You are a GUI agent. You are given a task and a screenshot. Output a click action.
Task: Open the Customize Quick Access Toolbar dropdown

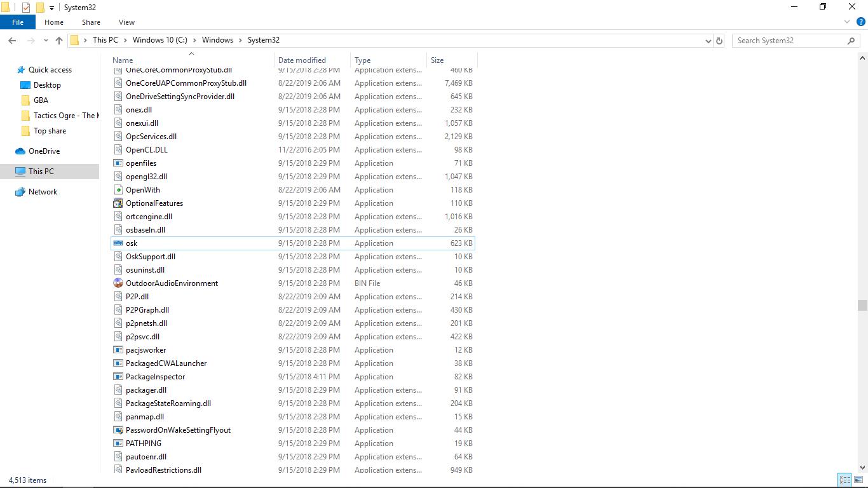point(51,8)
